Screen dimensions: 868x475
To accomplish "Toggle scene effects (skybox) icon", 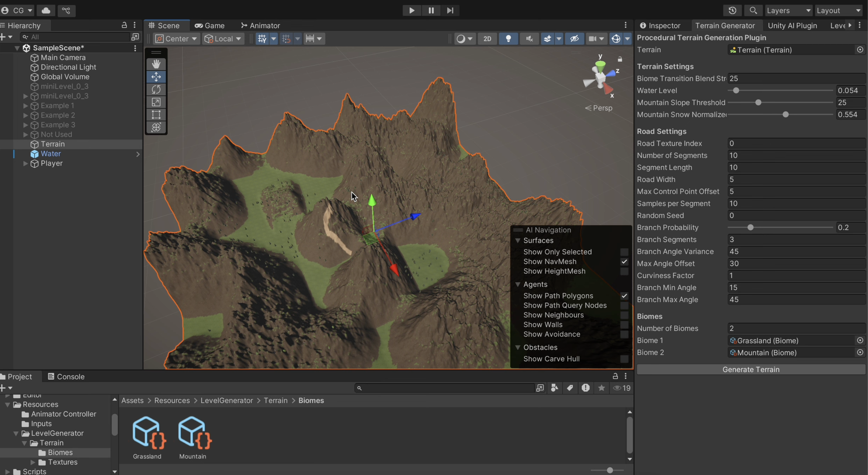I will tap(548, 39).
